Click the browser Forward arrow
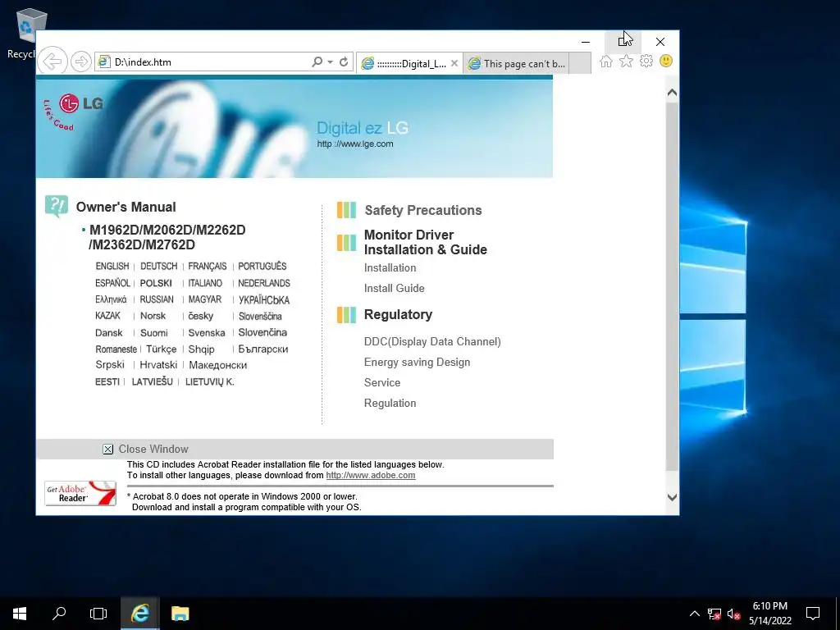The height and width of the screenshot is (630, 840). point(80,62)
